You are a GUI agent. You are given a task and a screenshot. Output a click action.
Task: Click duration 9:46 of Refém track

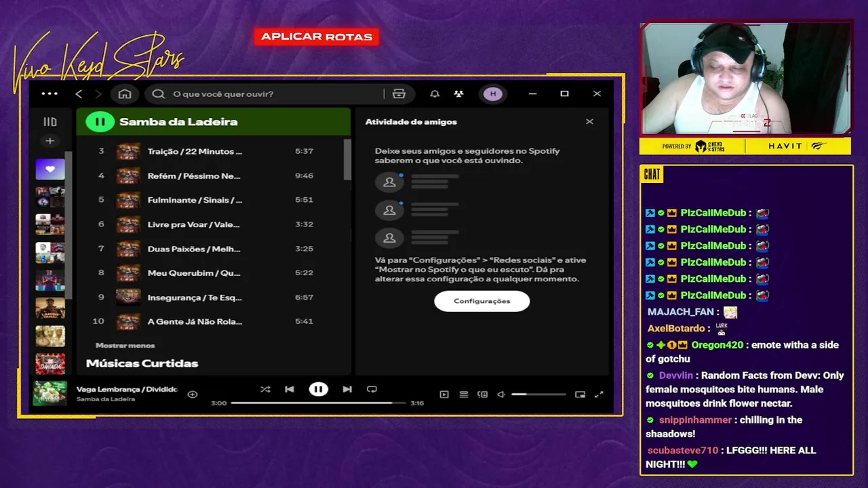[304, 176]
